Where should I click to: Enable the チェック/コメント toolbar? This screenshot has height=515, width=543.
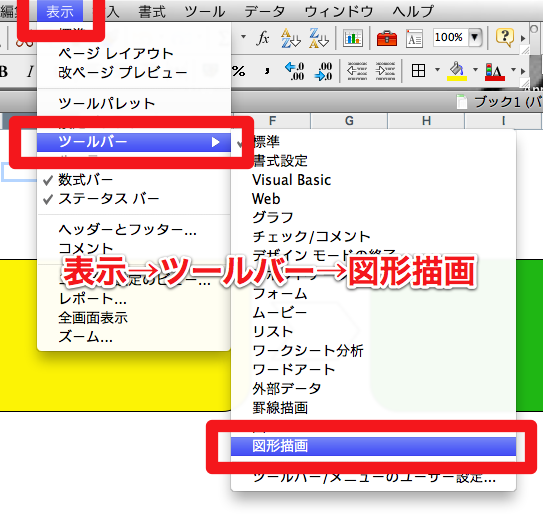tap(373, 237)
